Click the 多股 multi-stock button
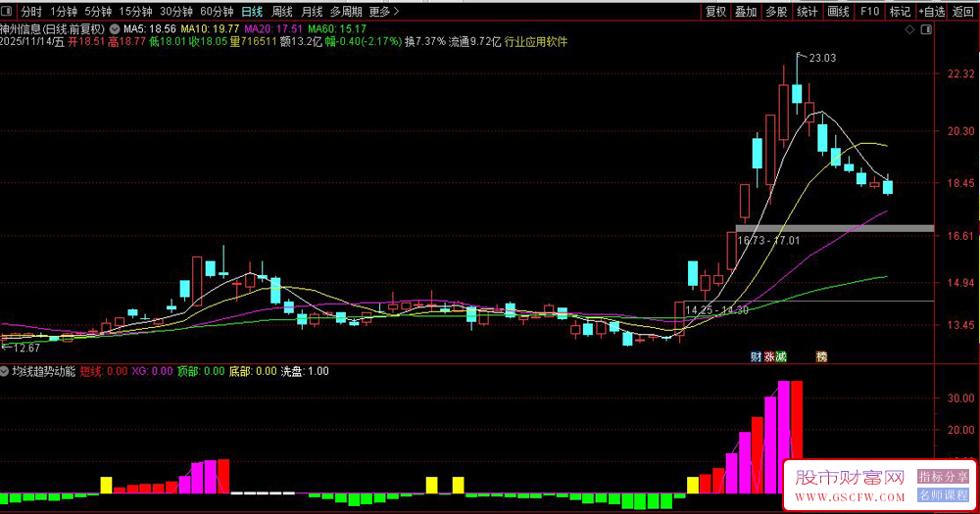The height and width of the screenshot is (514, 980). 776,11
